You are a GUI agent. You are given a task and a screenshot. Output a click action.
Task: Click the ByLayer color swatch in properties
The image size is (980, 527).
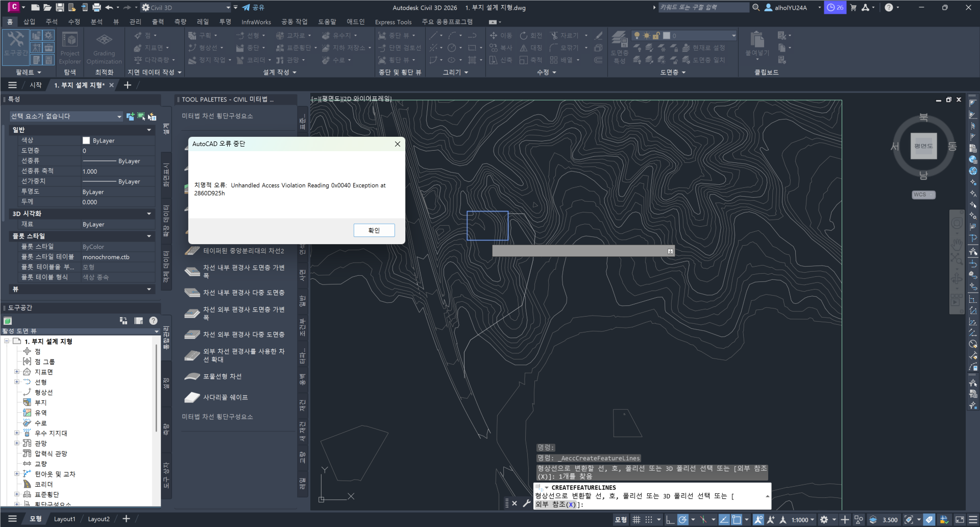[x=86, y=140]
